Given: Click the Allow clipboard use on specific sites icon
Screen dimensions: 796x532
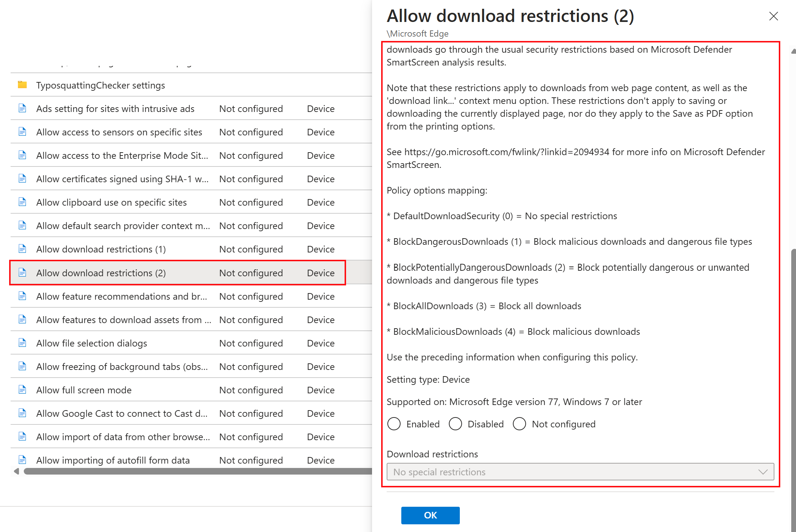Looking at the screenshot, I should click(x=23, y=202).
